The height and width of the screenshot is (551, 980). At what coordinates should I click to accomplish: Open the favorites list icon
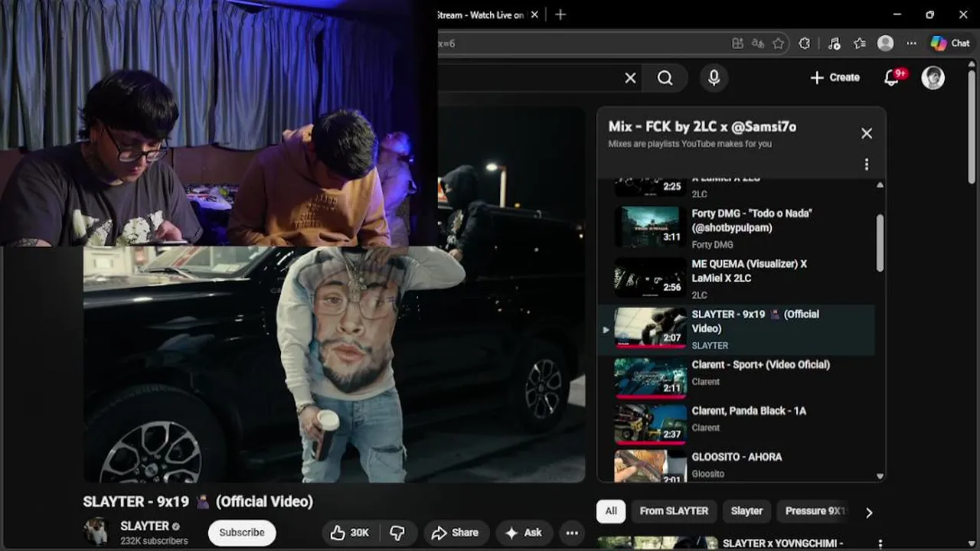point(860,44)
